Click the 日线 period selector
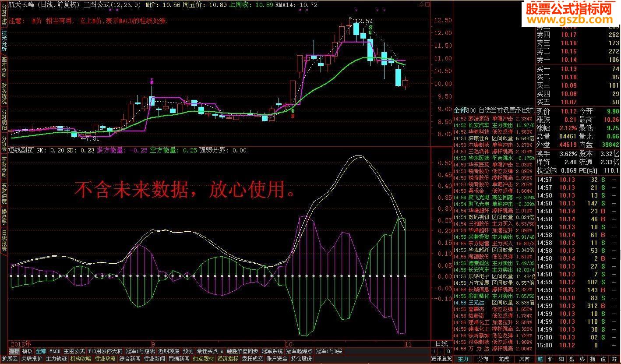Image resolution: width=621 pixels, height=364 pixels. coord(441,343)
